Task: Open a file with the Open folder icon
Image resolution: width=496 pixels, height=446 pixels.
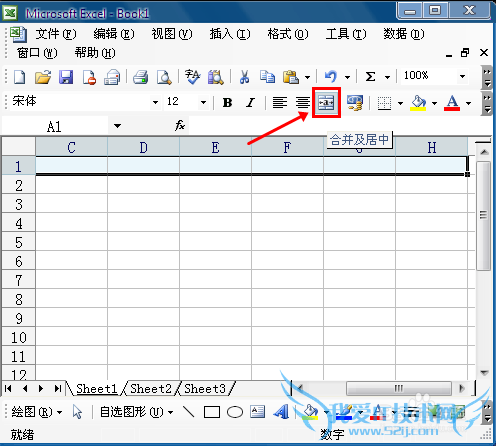Action: pos(43,77)
